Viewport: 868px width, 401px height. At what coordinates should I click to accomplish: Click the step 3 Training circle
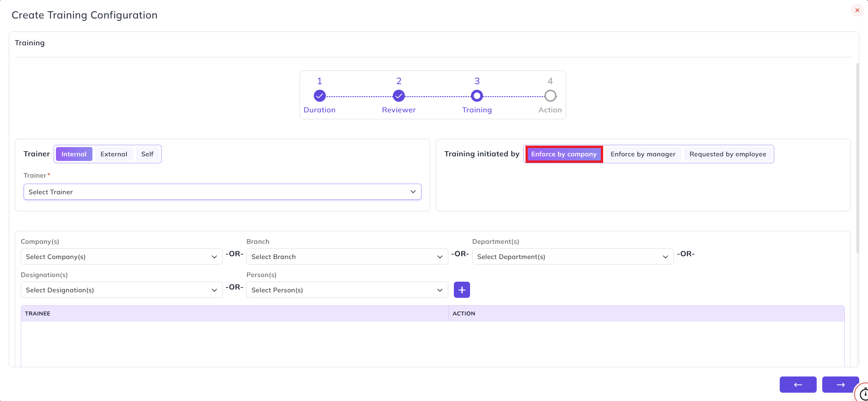click(x=477, y=96)
